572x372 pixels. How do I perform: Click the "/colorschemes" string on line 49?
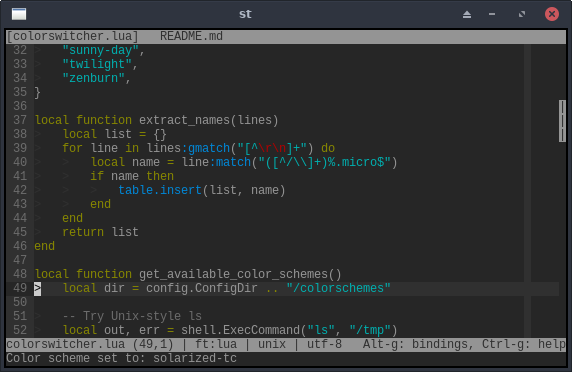coord(339,288)
